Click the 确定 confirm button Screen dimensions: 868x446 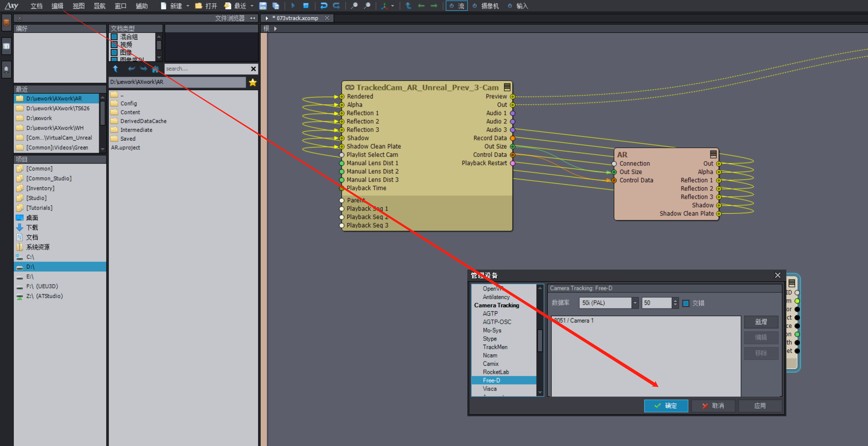666,405
